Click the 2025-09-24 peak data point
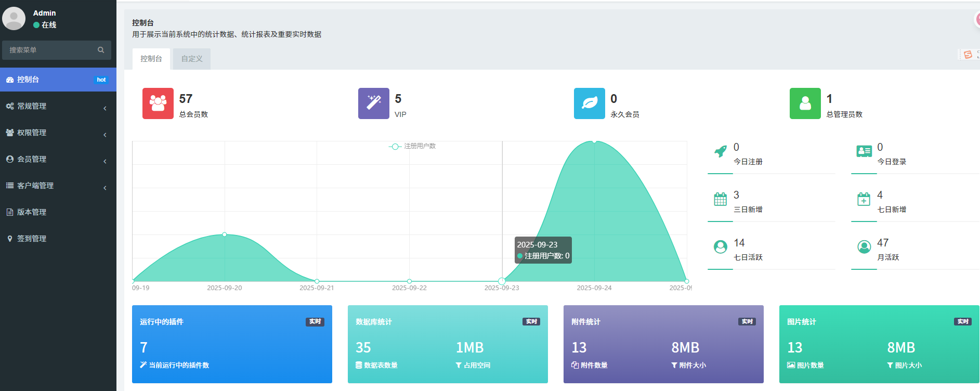 point(594,141)
